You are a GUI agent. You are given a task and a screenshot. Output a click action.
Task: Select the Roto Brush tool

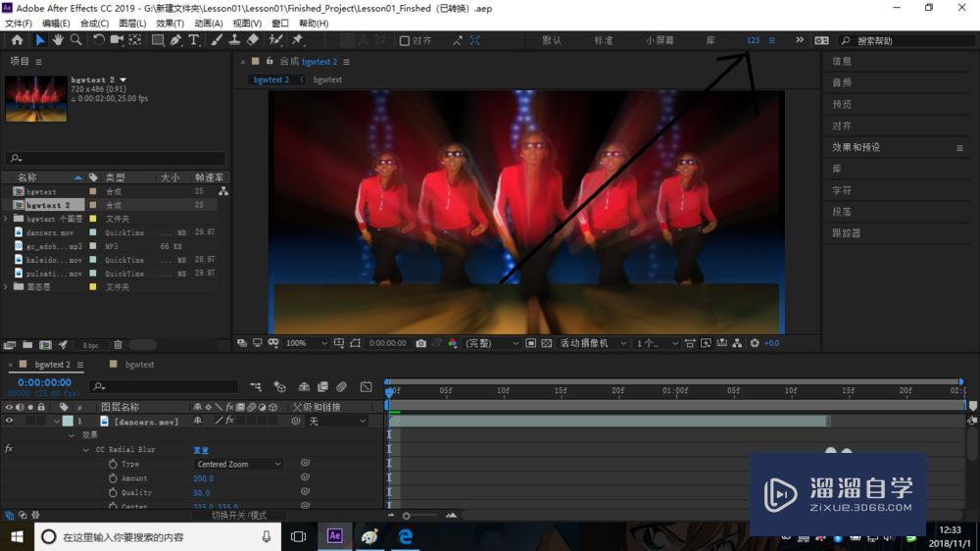pyautogui.click(x=275, y=40)
